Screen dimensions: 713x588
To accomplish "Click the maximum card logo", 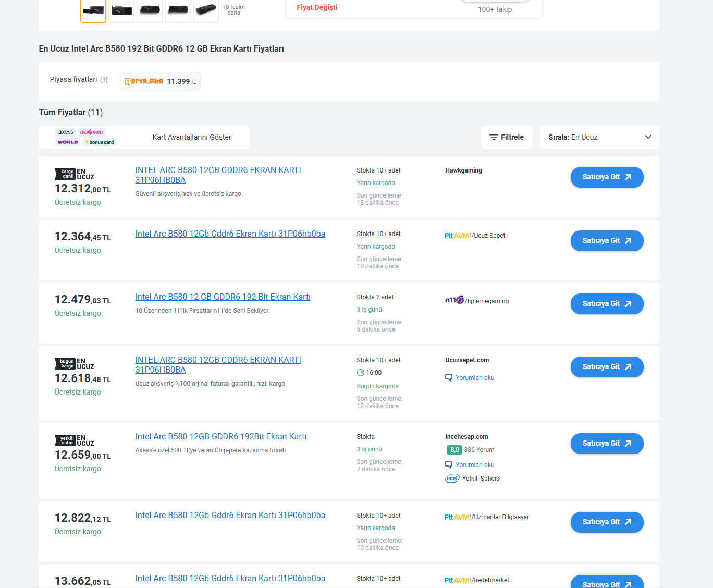I will pyautogui.click(x=92, y=132).
